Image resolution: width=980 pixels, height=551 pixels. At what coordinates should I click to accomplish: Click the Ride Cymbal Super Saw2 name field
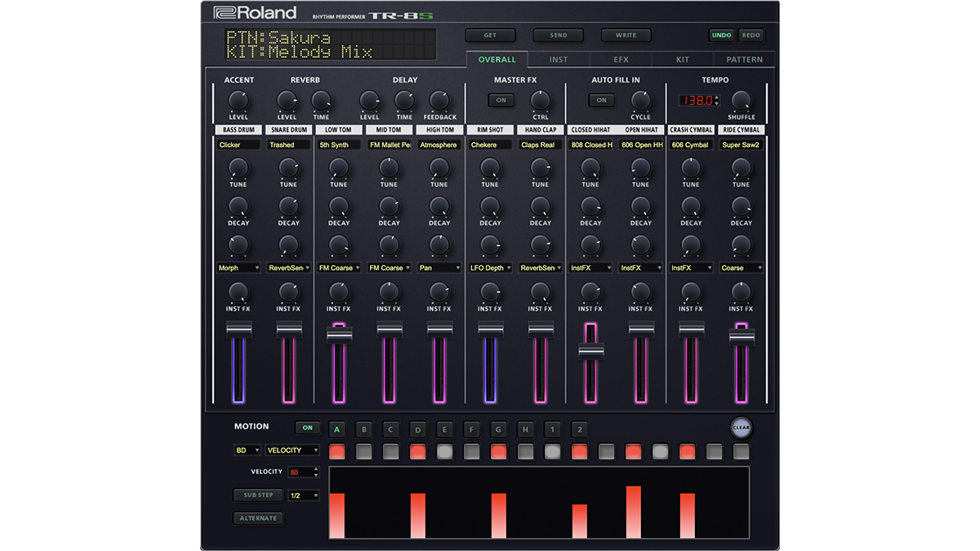tap(742, 144)
